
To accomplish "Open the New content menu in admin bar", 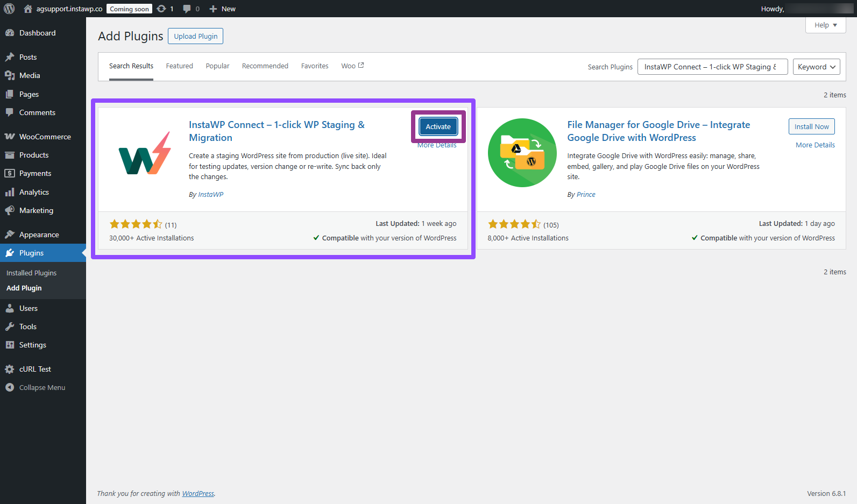I will tap(223, 9).
